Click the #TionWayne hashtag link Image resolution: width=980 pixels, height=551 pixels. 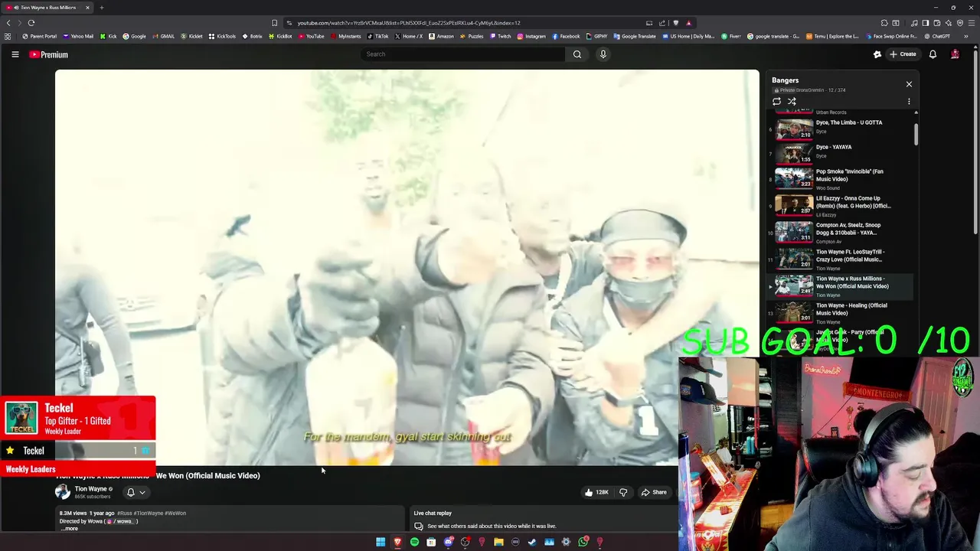[x=149, y=514]
